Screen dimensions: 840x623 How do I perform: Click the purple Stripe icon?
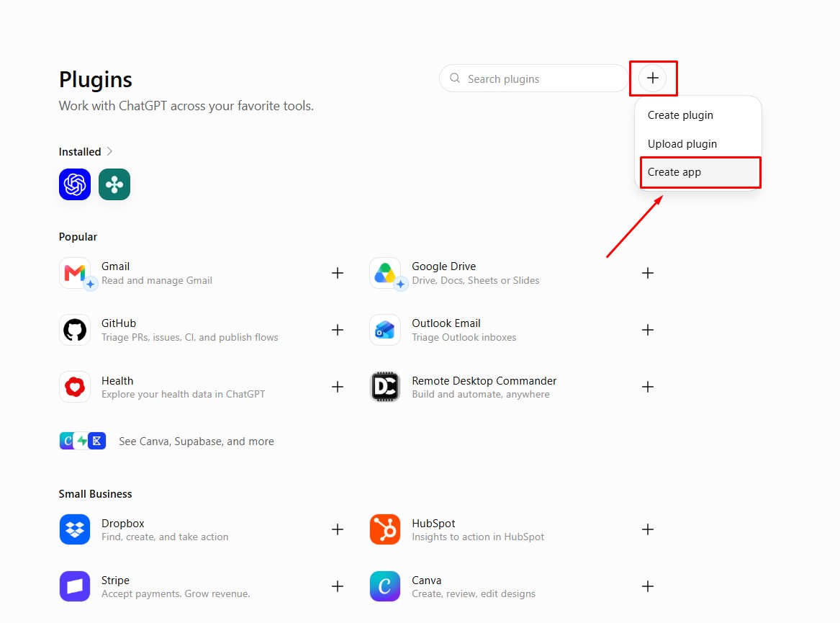pyautogui.click(x=75, y=586)
